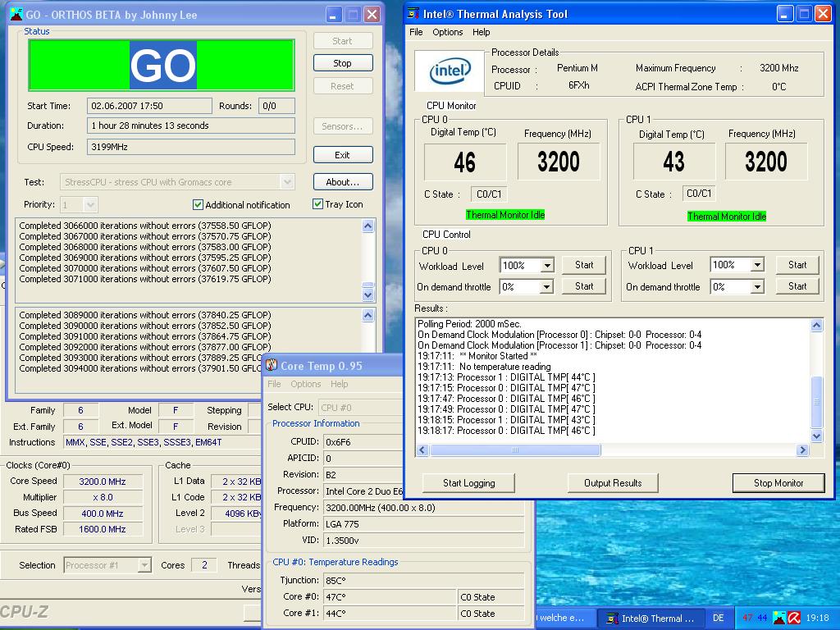Click Stop Monitor button

778,482
